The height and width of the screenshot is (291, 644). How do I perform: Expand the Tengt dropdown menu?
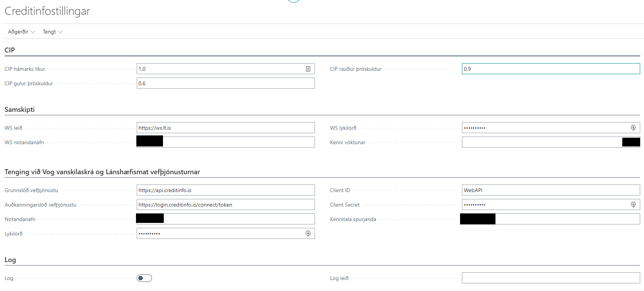(x=52, y=32)
